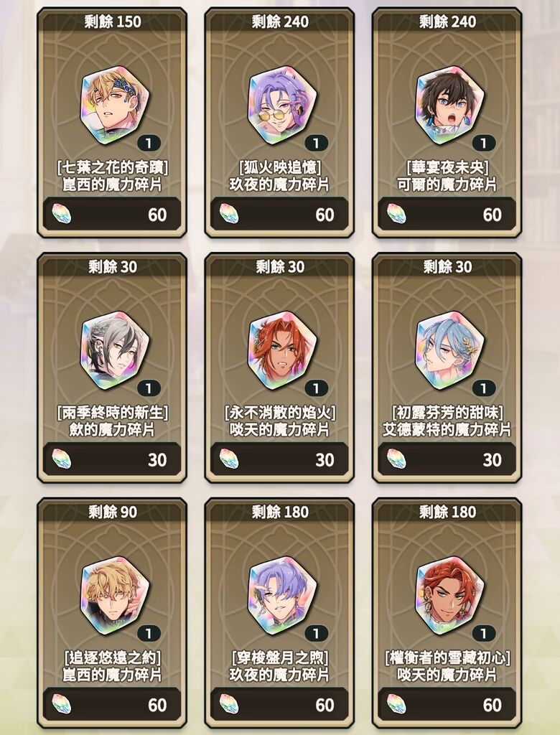Select the 初露芬芳的甜味 艾德蒙特 shard portrait
The height and width of the screenshot is (735, 560).
tap(449, 350)
